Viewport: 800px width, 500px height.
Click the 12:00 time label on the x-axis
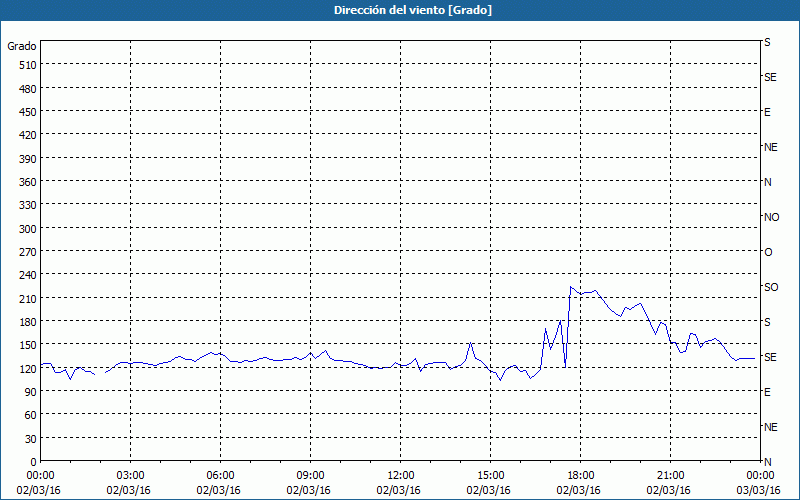(401, 476)
